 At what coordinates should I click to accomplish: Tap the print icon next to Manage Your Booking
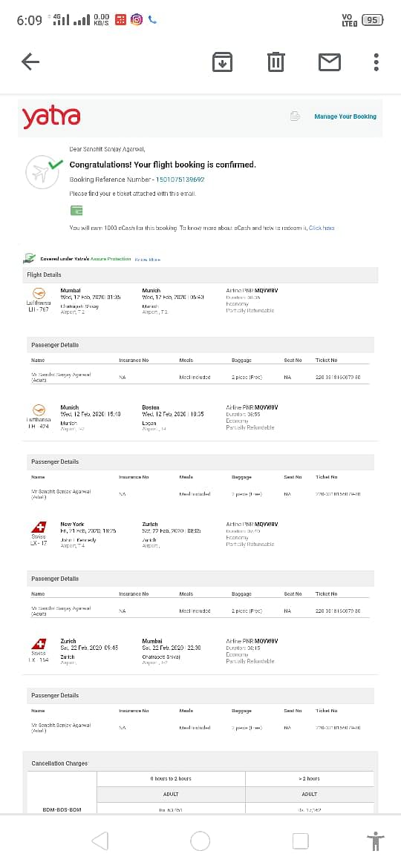(x=296, y=116)
